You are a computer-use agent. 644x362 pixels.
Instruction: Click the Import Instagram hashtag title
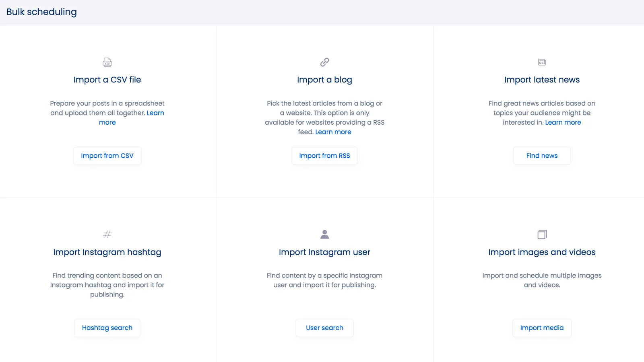107,252
